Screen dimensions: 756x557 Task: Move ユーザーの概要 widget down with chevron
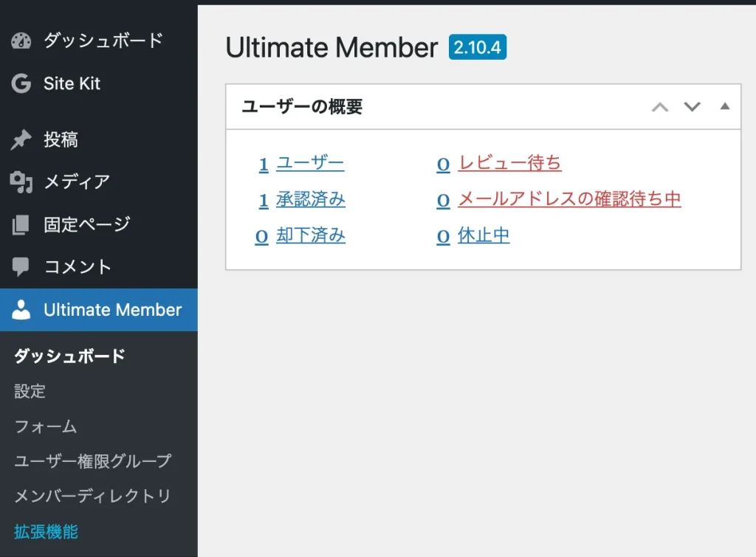692,107
